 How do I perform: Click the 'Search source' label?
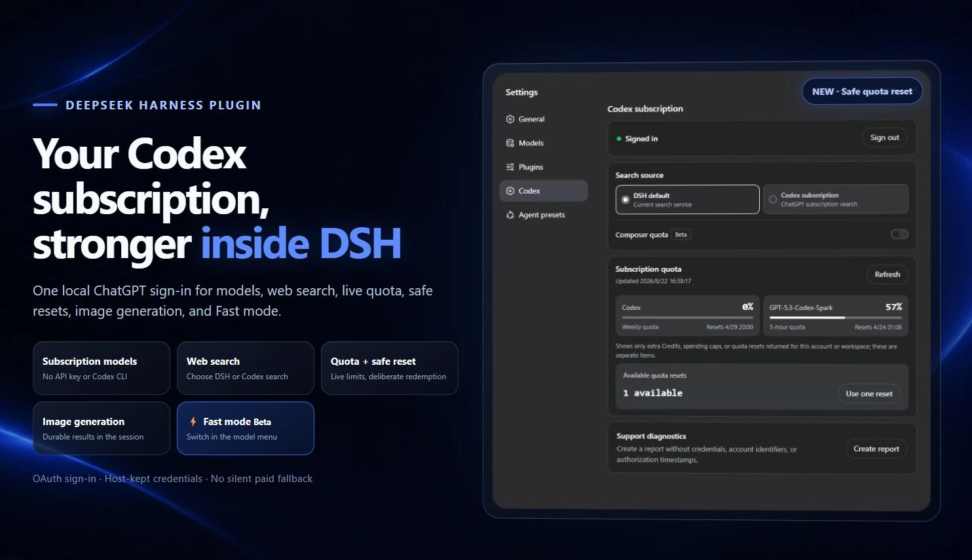click(x=639, y=175)
